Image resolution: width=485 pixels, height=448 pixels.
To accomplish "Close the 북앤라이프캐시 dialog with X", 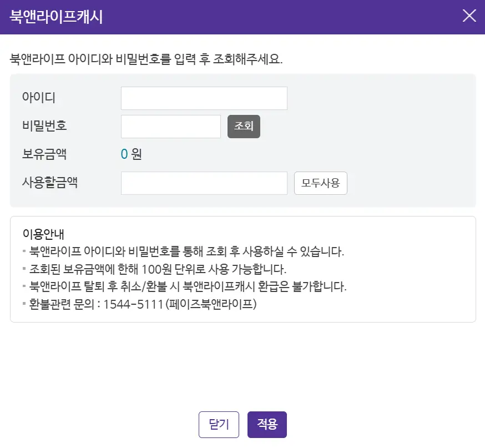I will [469, 16].
